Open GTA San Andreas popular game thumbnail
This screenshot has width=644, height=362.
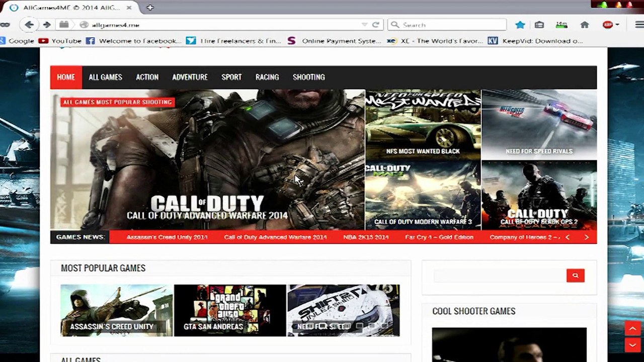coord(230,310)
